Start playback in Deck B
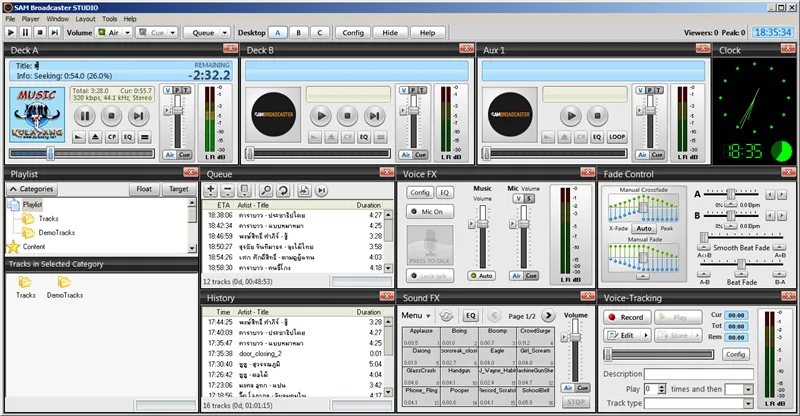800x416 pixels. (321, 116)
